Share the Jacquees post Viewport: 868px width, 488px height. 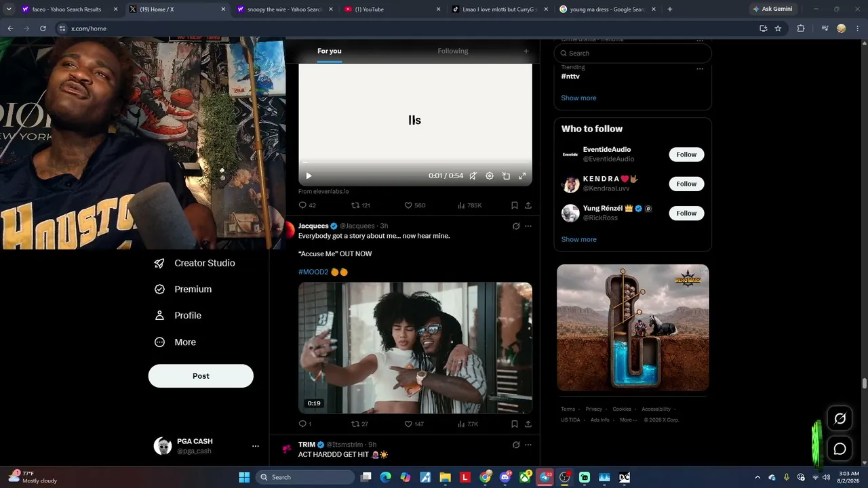click(528, 424)
